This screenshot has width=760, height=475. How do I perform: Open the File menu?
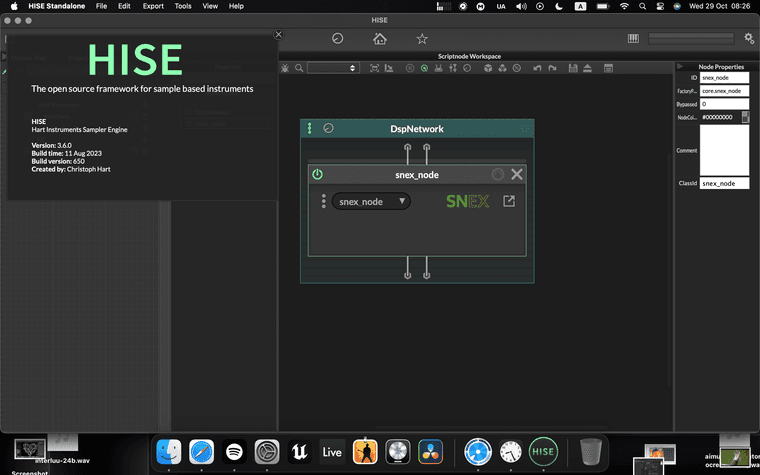click(x=101, y=6)
